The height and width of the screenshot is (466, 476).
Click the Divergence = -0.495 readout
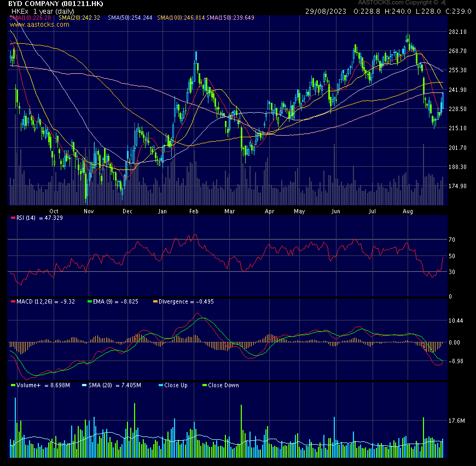pos(186,301)
